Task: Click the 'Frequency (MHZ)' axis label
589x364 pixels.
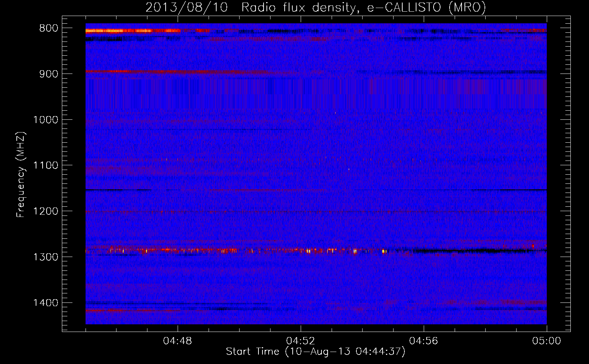Action: (21, 175)
